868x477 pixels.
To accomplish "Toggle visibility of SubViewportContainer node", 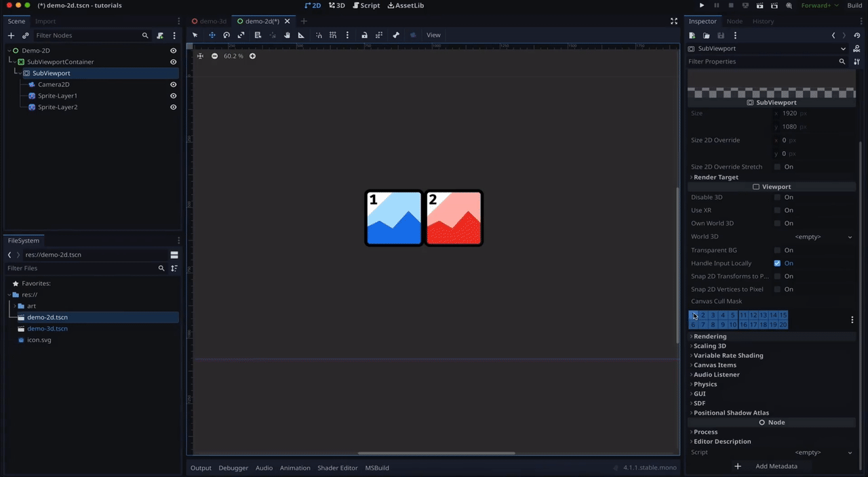I will click(x=173, y=62).
